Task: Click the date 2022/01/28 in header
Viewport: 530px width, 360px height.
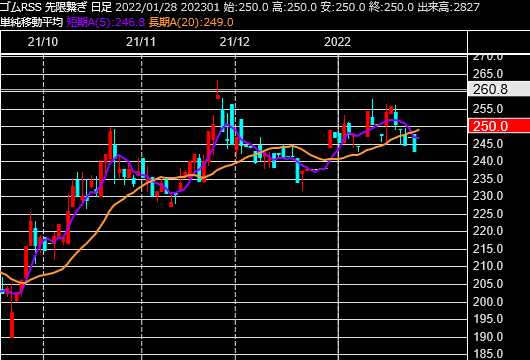Action: tap(146, 7)
